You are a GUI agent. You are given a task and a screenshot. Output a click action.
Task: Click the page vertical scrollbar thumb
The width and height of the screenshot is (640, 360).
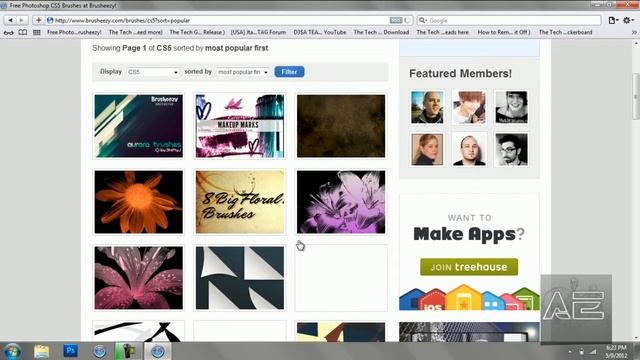636,96
